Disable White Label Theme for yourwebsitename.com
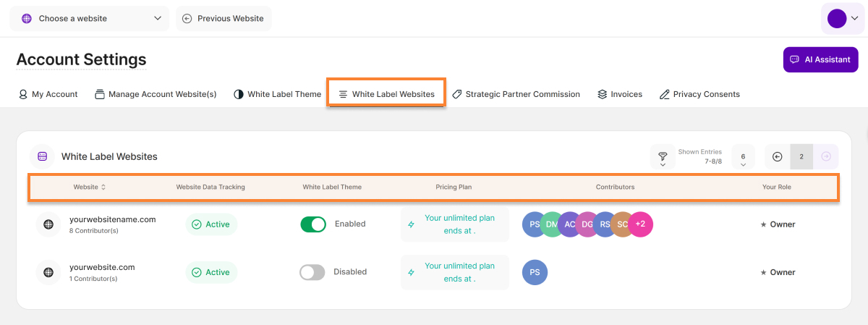 (x=313, y=224)
